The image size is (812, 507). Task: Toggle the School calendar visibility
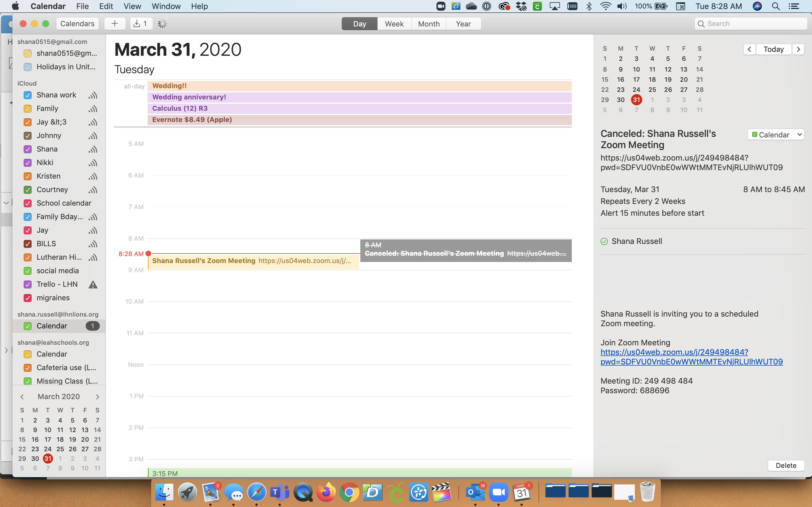27,203
